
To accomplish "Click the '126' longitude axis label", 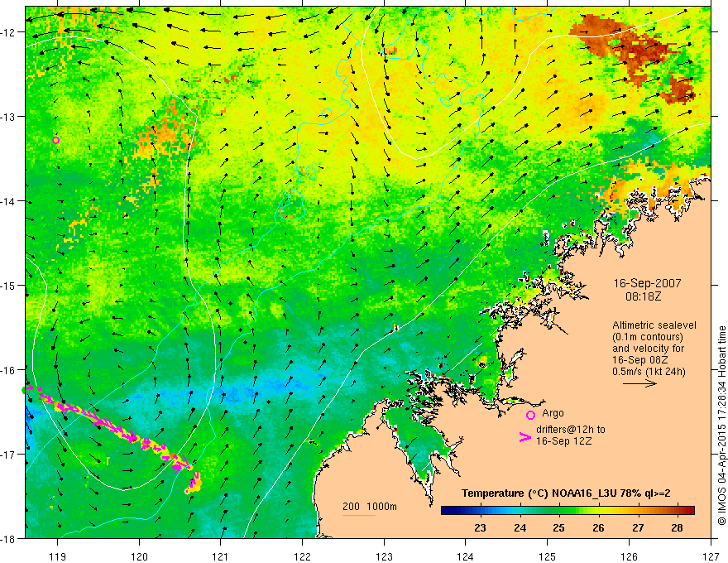I will click(x=629, y=556).
